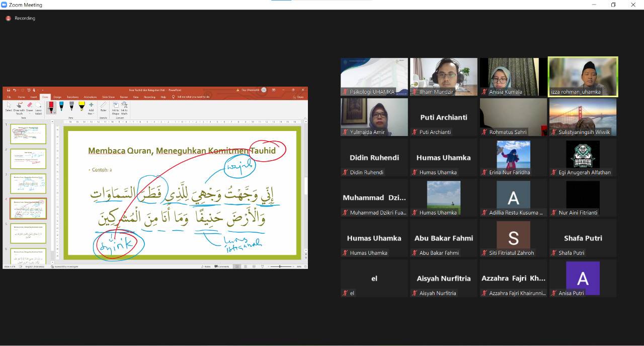Open the File menu in PowerPoint

tap(9, 97)
